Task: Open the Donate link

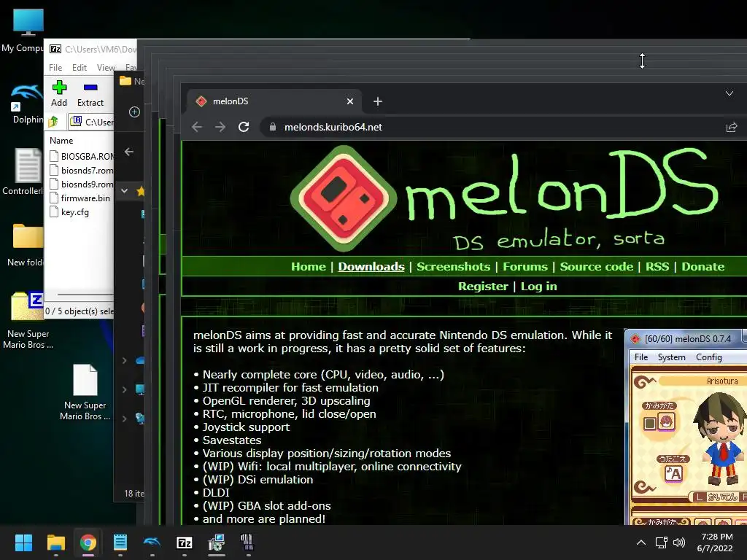Action: pyautogui.click(x=703, y=267)
